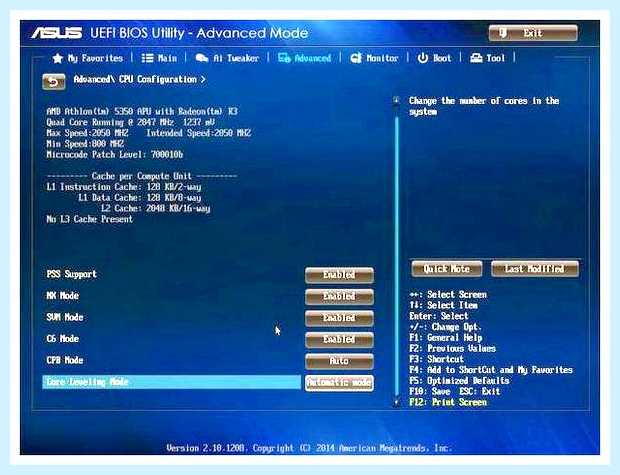Click the star icon for My Favorites

[58, 58]
